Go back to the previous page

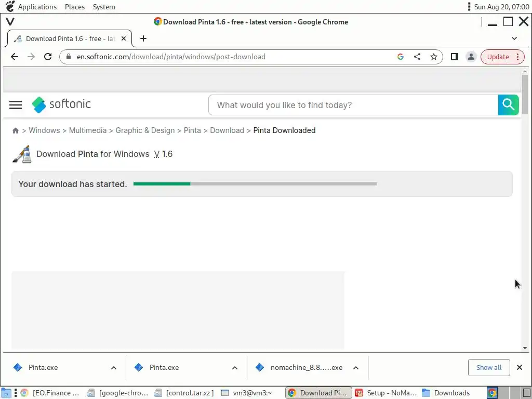(14, 57)
